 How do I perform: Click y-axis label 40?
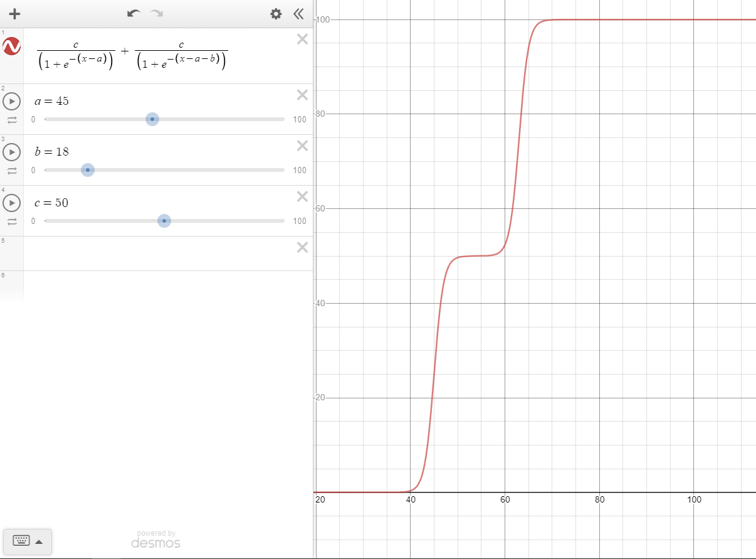pyautogui.click(x=320, y=303)
